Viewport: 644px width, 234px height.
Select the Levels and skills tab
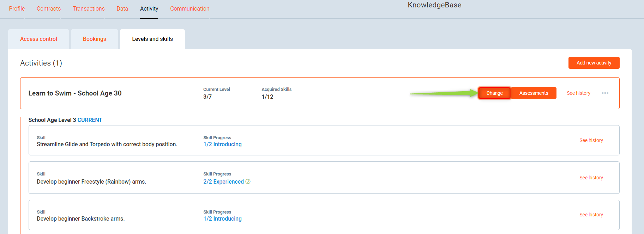click(x=152, y=39)
